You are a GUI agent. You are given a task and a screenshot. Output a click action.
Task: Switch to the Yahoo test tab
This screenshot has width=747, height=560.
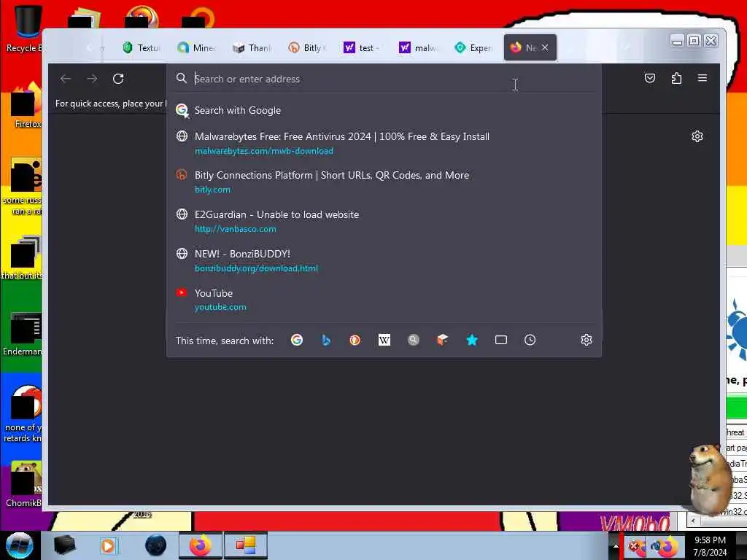362,47
